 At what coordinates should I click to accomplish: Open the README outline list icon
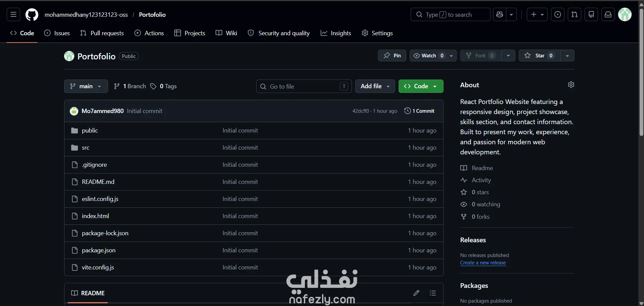433,293
